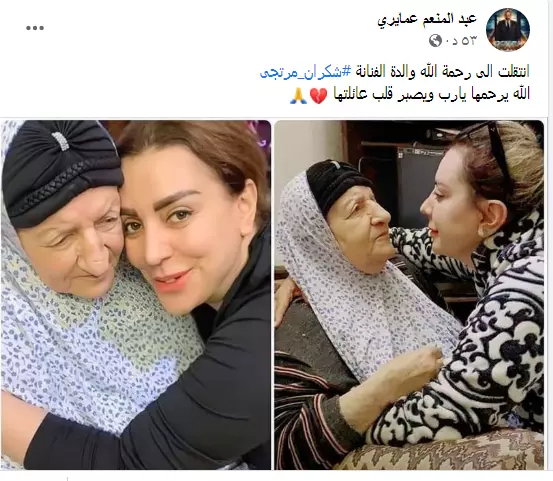Image resolution: width=553 pixels, height=481 pixels.
Task: Click the white gap between the two photos
Action: click(x=273, y=295)
